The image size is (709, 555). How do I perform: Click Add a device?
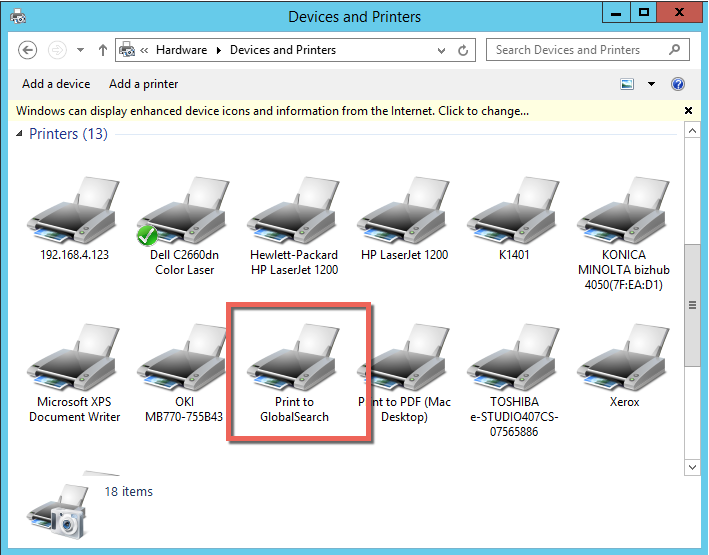coord(56,84)
